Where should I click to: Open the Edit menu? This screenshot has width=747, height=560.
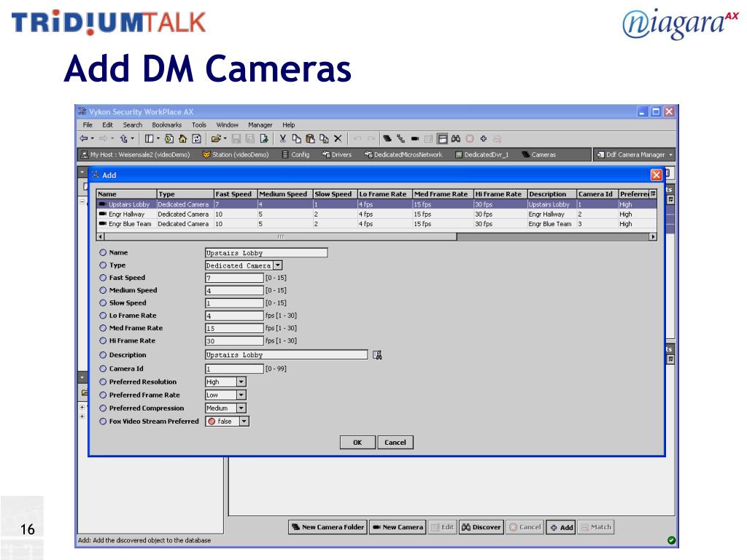(108, 125)
